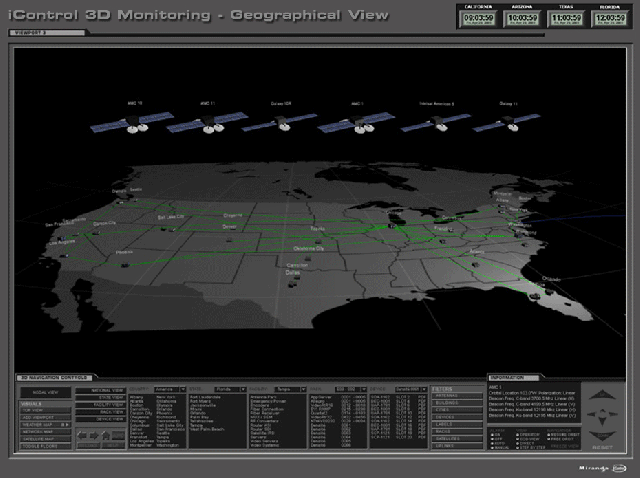Expand the Weather Map play arrow

[x=67, y=425]
